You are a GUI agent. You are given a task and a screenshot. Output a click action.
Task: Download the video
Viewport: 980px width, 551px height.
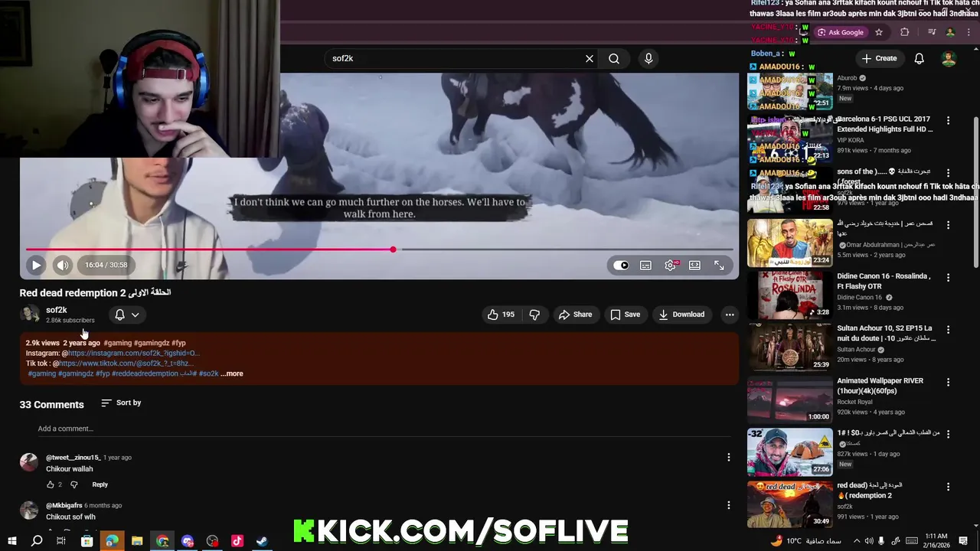click(x=681, y=315)
